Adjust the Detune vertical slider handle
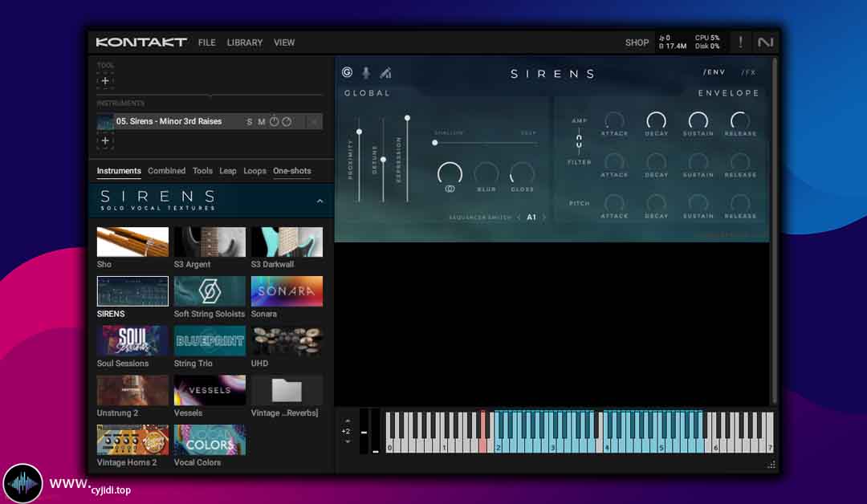The image size is (867, 504). [x=383, y=159]
